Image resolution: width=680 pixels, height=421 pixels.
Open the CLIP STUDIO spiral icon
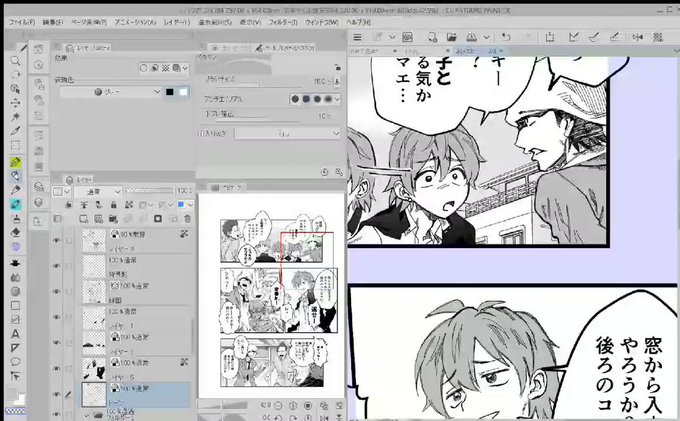407,37
